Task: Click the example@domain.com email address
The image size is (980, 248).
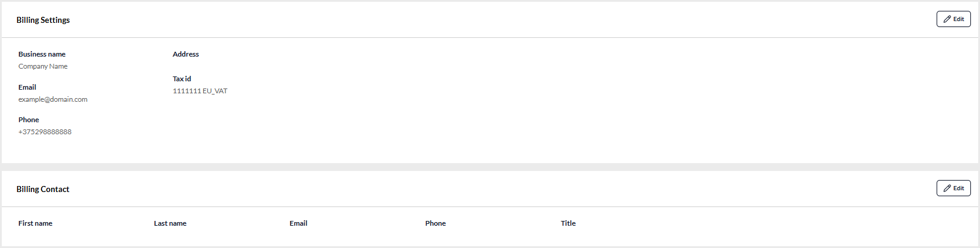Action: pyautogui.click(x=52, y=99)
